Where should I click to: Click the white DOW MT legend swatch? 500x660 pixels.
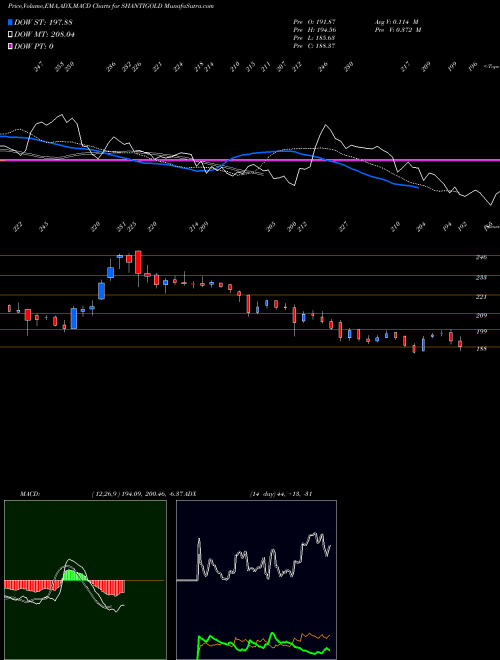pos(10,35)
